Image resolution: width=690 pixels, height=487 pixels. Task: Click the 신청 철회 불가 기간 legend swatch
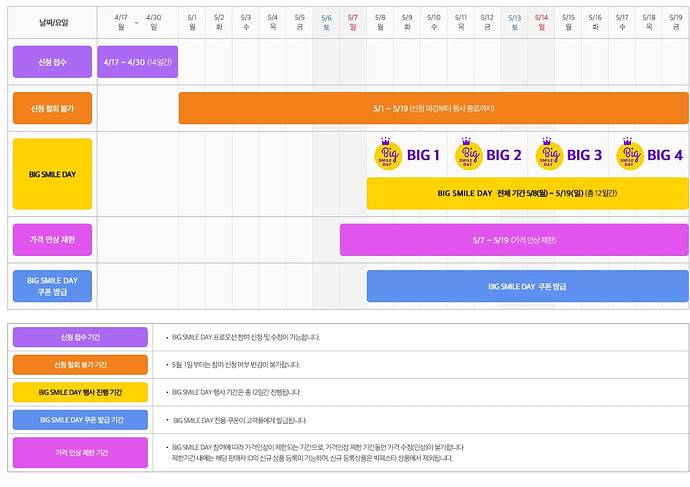pos(80,365)
